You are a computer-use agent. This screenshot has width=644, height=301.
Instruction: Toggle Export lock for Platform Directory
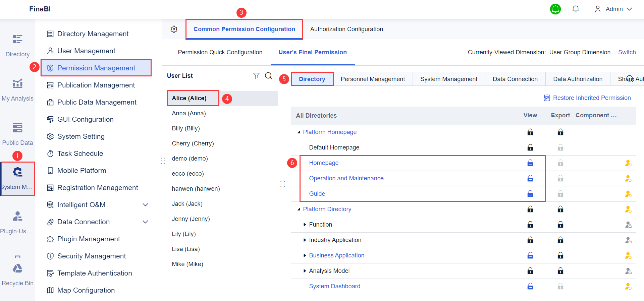point(560,209)
